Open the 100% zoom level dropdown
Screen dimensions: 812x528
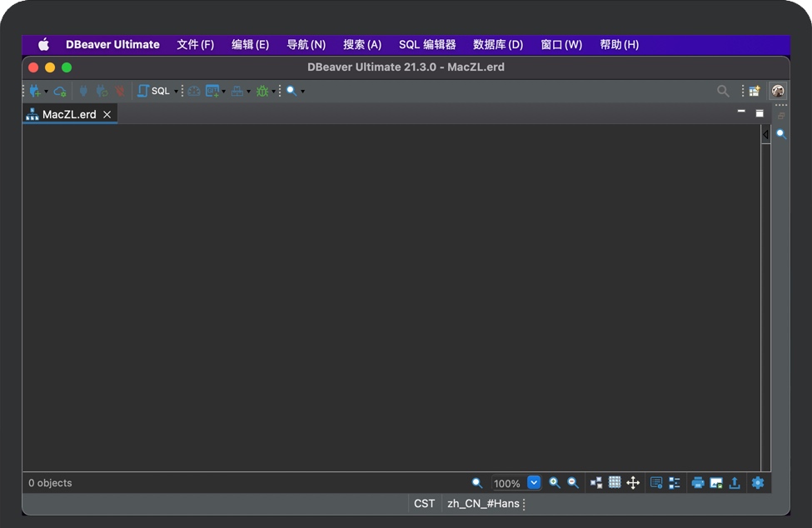(x=534, y=483)
